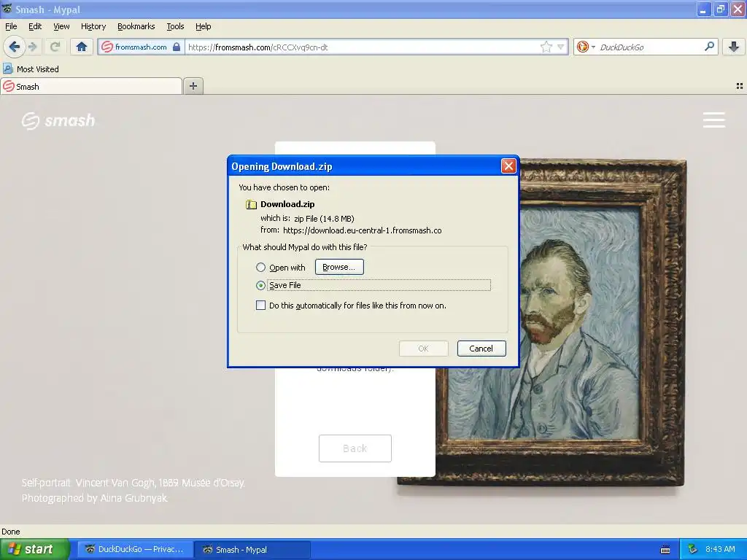Click the fromsmash.com site identity badge
This screenshot has height=560, width=747.
coord(141,47)
